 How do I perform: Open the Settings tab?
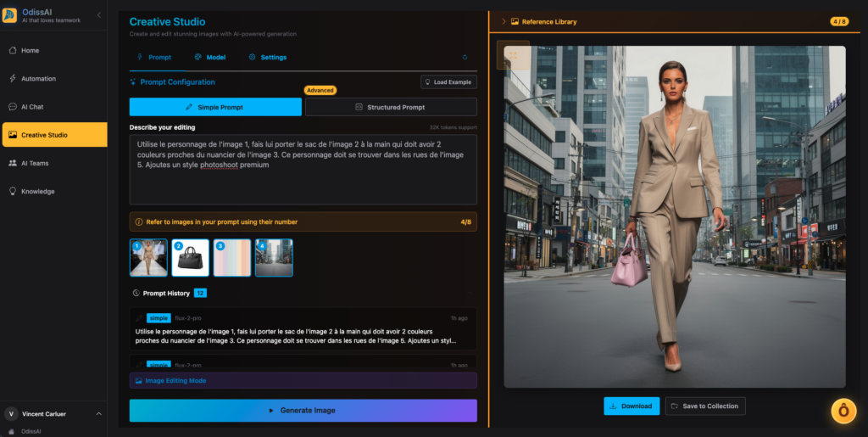point(268,58)
